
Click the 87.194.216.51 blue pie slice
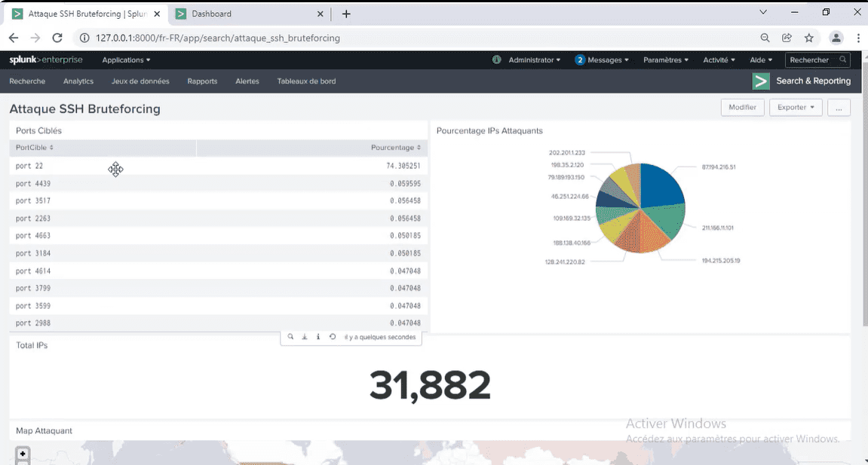point(661,186)
